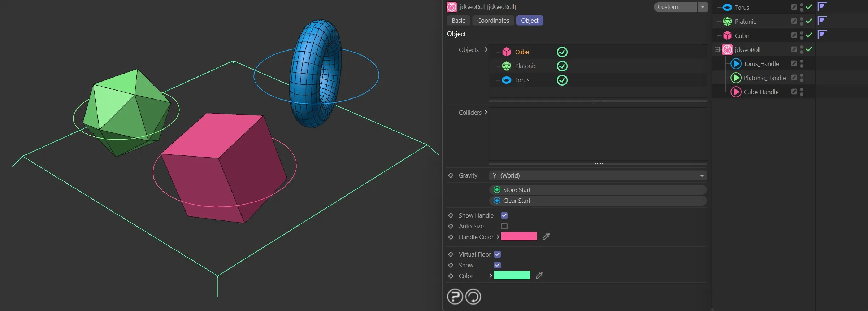Select the Torus_Handle icon in object tree
This screenshot has width=868, height=311.
(735, 64)
